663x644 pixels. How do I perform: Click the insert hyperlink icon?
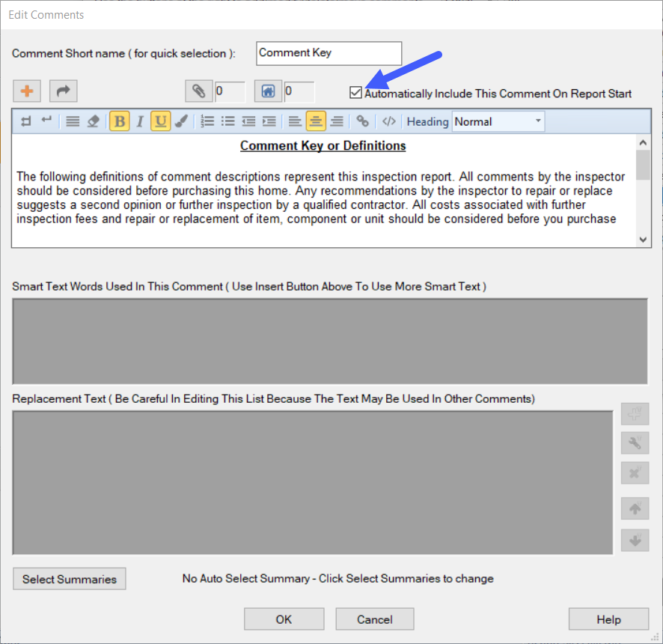point(362,121)
